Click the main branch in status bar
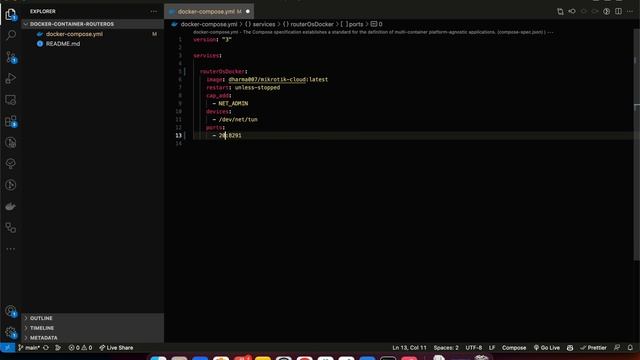This screenshot has height=360, width=640. 29,348
